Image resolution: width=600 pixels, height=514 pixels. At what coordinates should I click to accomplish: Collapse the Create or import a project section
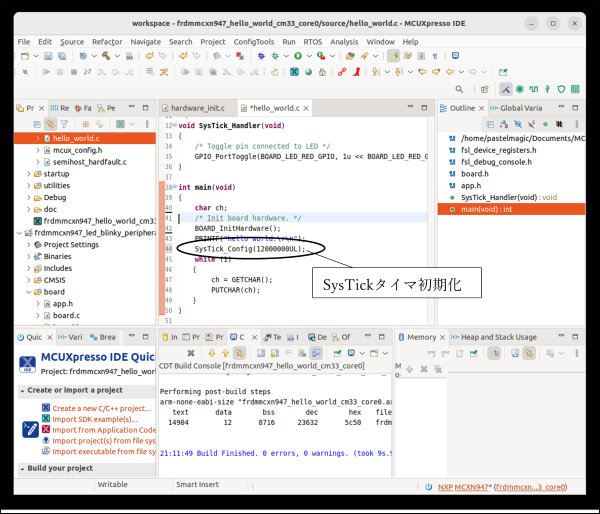pyautogui.click(x=22, y=390)
